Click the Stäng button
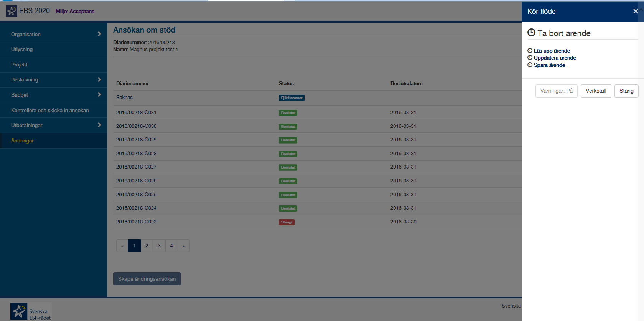This screenshot has height=321, width=644. (626, 91)
